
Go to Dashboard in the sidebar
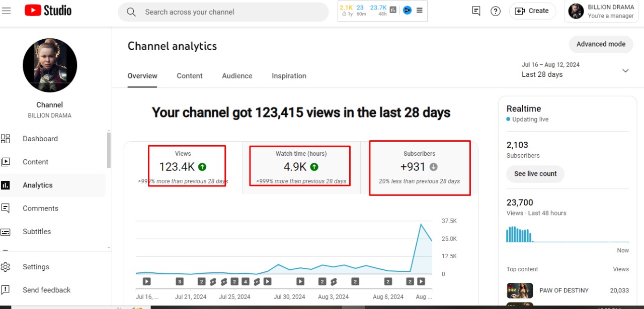point(40,139)
